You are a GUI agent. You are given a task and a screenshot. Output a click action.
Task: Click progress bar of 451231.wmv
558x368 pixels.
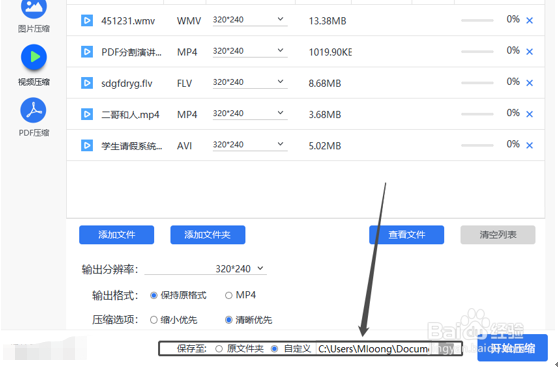point(477,21)
